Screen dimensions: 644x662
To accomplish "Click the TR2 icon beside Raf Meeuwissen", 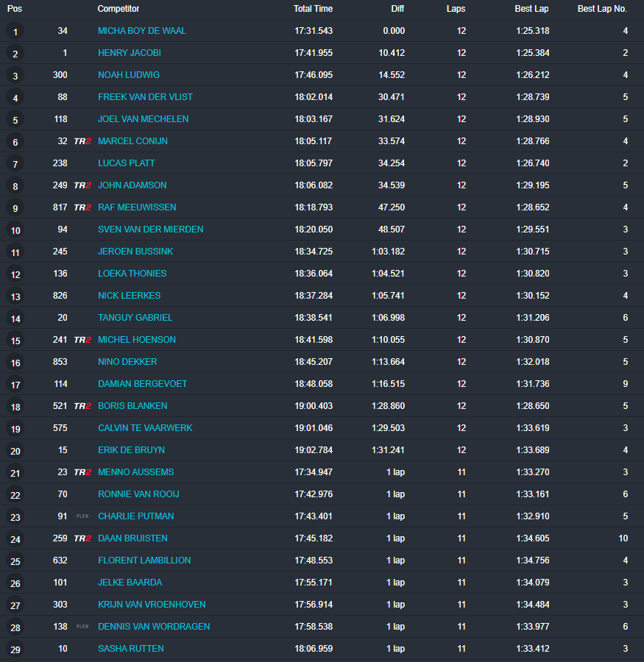I will (82, 207).
